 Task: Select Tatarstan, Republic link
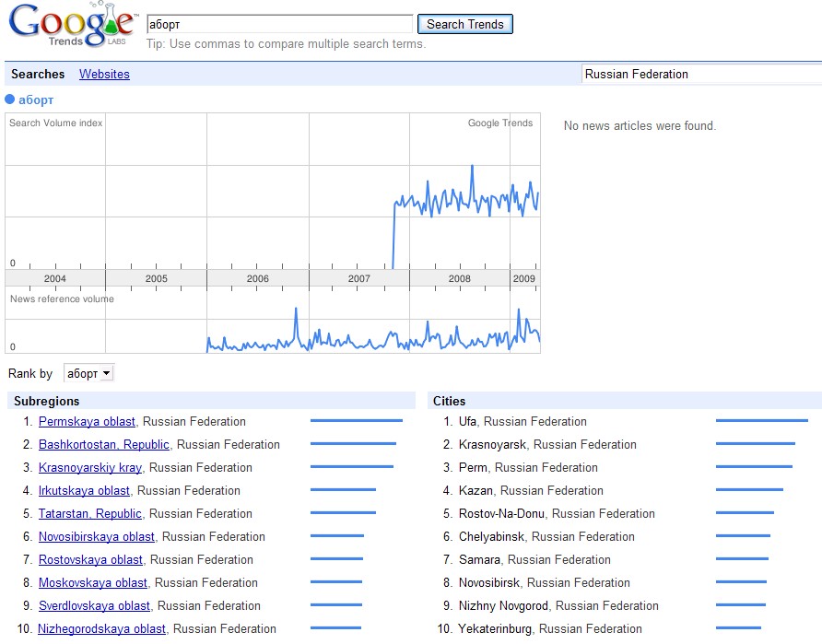click(x=90, y=514)
